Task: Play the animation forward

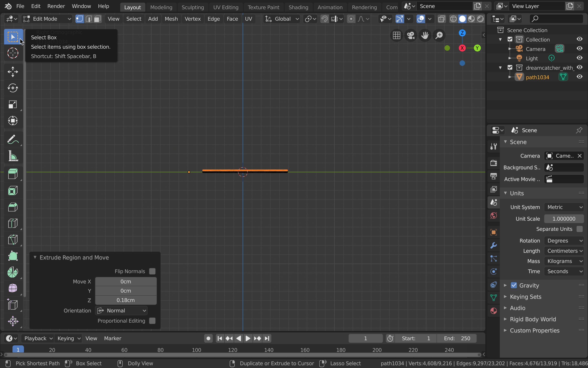Action: (248, 338)
